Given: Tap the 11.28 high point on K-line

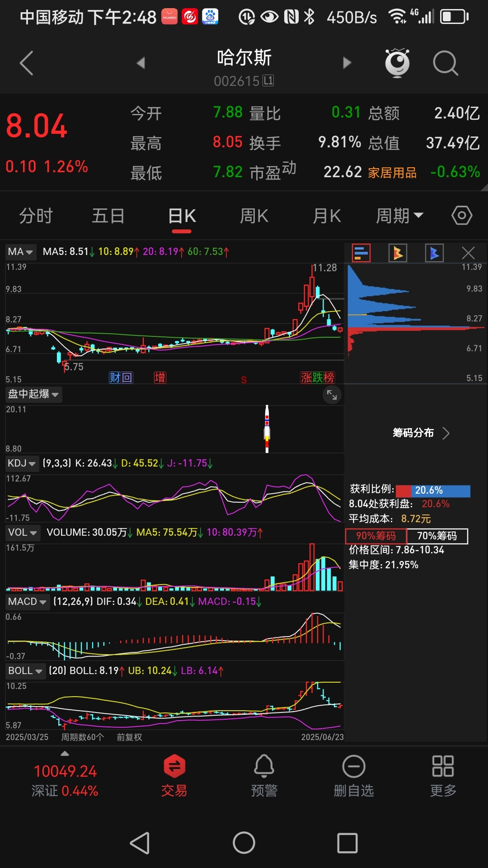Looking at the screenshot, I should [325, 268].
